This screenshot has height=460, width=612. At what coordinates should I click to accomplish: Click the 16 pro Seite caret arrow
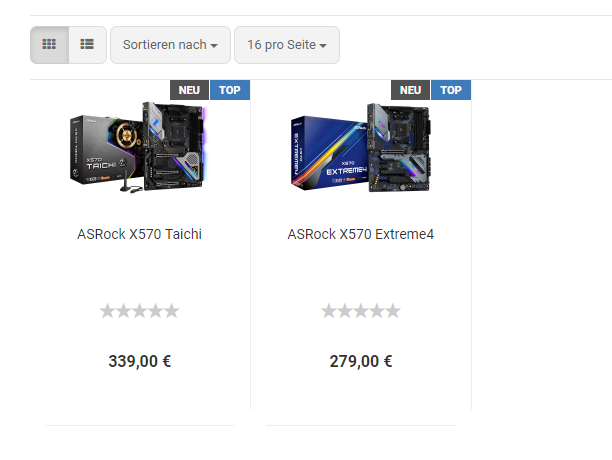coord(323,46)
